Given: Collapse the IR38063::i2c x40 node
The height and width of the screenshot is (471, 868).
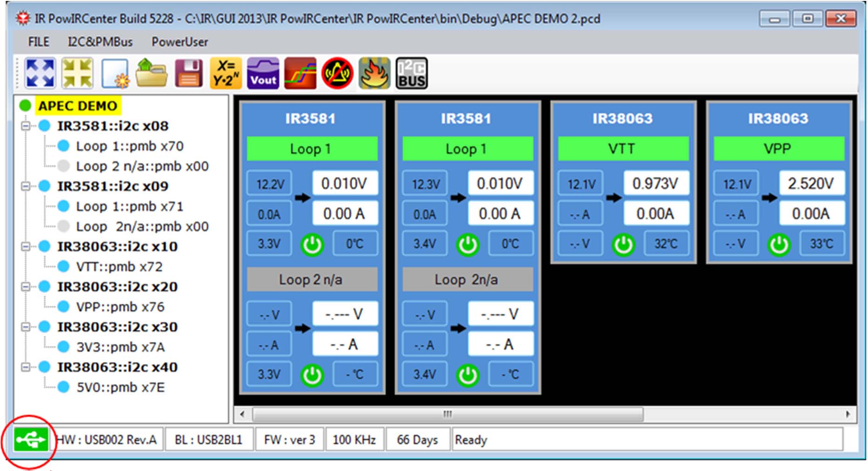Looking at the screenshot, I should (26, 367).
